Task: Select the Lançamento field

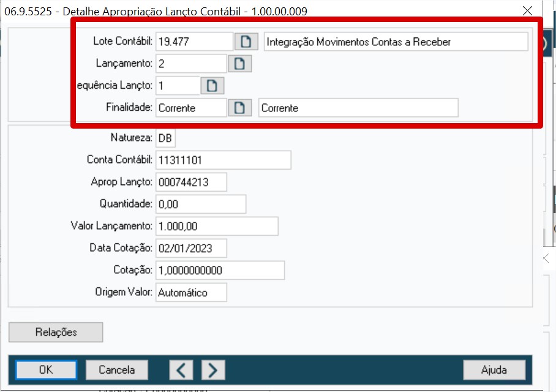Action: (191, 64)
